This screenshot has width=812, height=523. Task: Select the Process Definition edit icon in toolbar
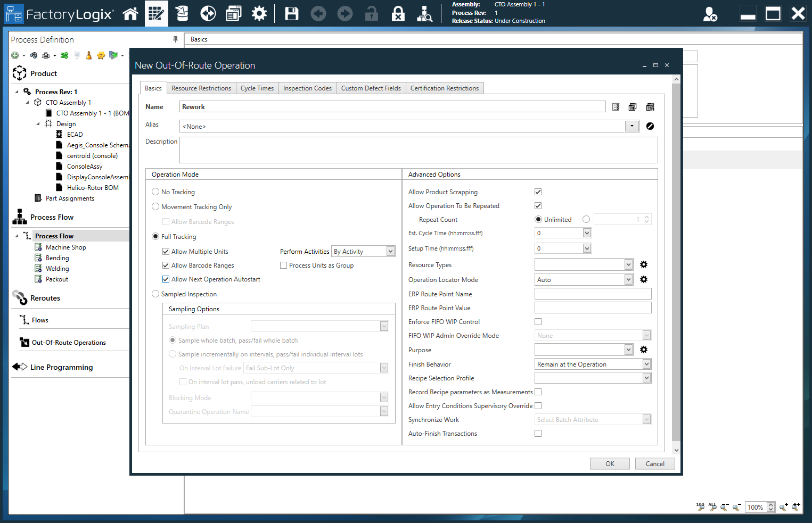pyautogui.click(x=156, y=13)
